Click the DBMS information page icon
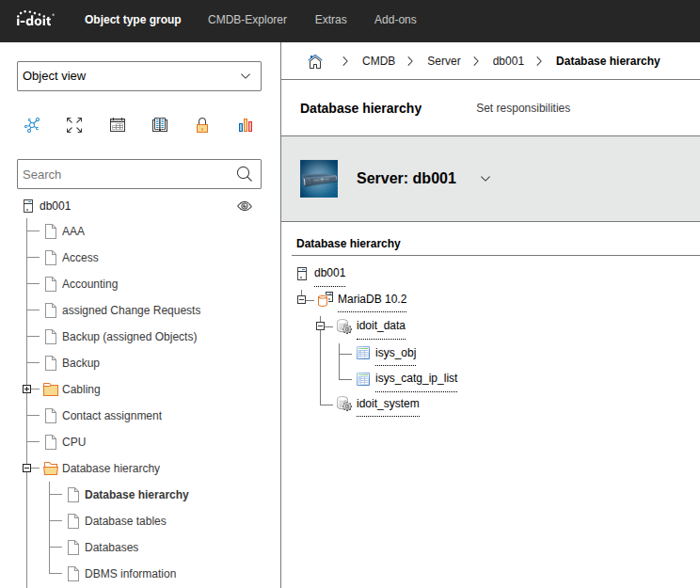 (x=73, y=574)
